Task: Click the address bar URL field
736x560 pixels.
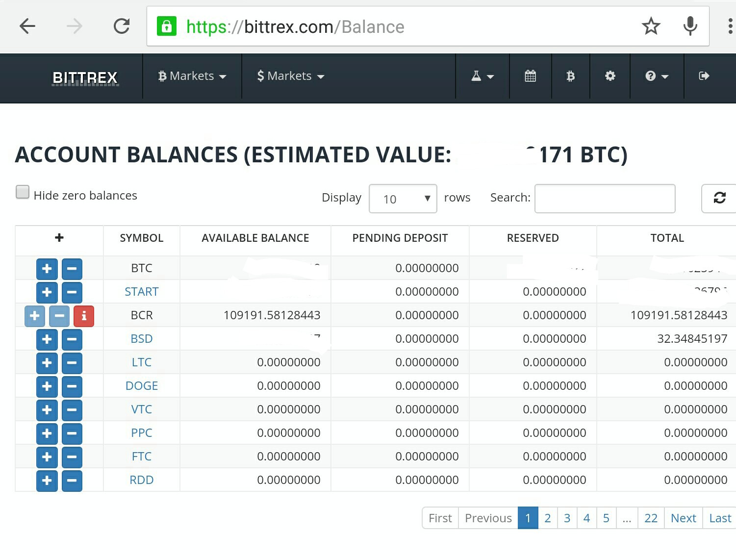Action: tap(428, 26)
